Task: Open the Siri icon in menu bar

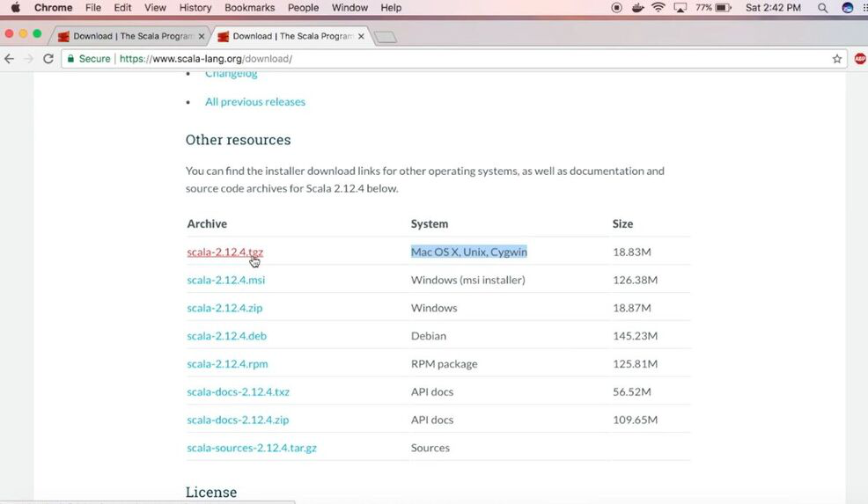Action: [847, 8]
